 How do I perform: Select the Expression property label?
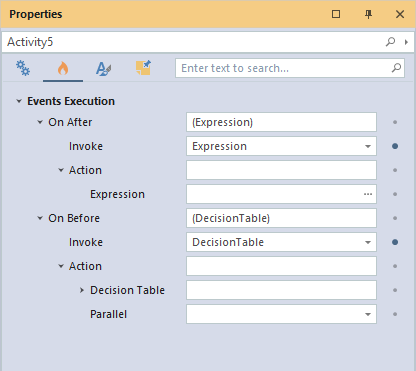(x=117, y=194)
